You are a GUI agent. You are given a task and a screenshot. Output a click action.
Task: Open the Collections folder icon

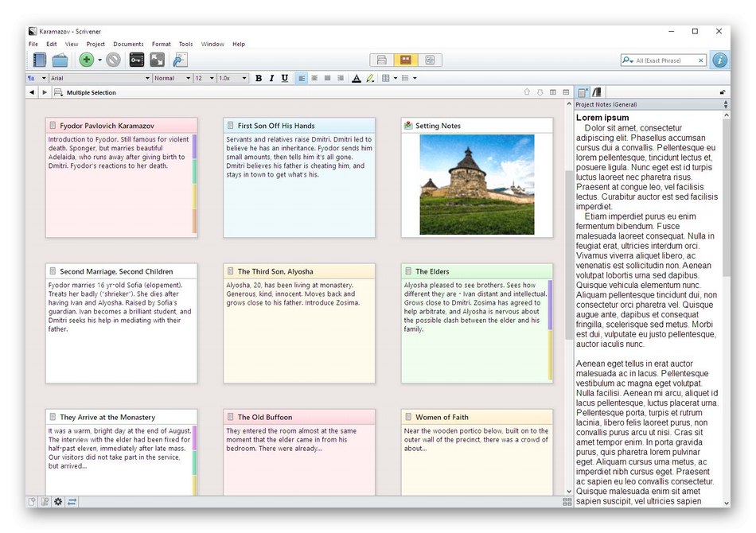point(60,60)
